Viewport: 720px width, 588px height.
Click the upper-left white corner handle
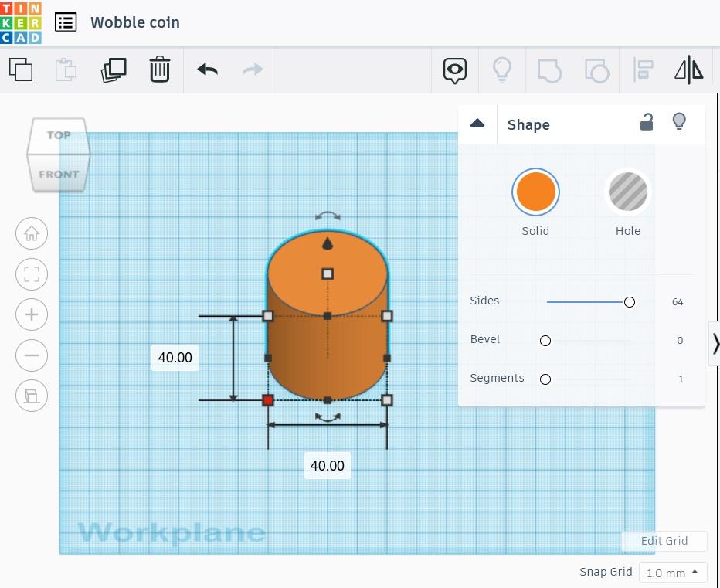[268, 315]
